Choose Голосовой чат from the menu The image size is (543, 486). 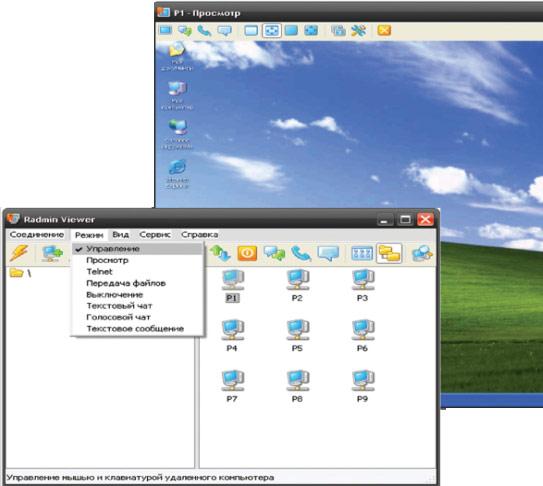tap(137, 317)
